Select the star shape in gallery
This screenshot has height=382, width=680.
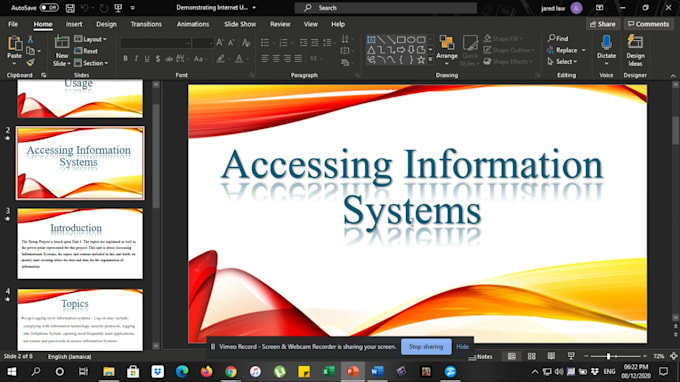[420, 60]
